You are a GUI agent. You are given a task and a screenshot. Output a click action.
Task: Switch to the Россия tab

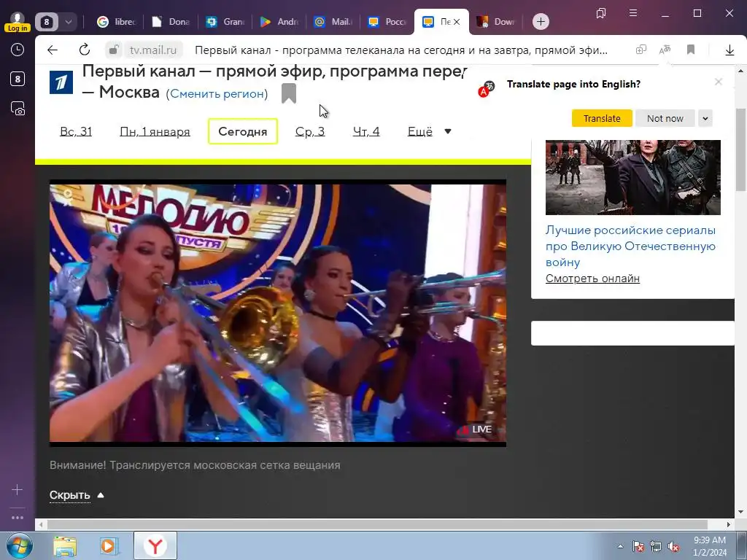387,22
